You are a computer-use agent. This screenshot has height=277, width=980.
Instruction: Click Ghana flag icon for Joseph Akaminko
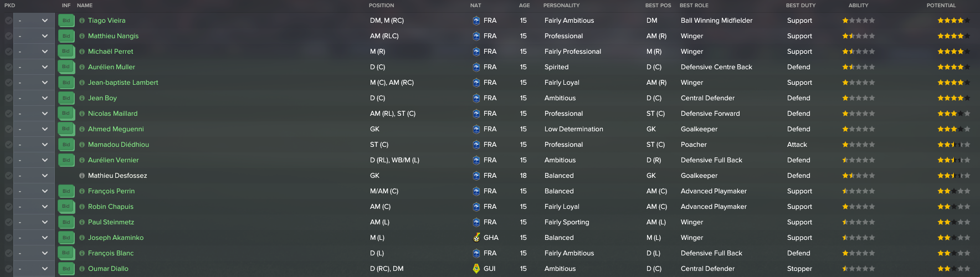click(476, 238)
